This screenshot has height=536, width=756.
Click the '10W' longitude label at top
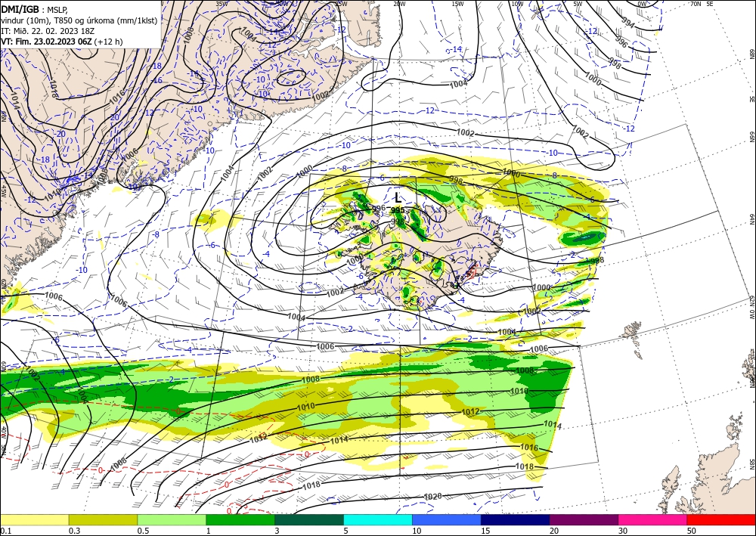click(x=517, y=4)
